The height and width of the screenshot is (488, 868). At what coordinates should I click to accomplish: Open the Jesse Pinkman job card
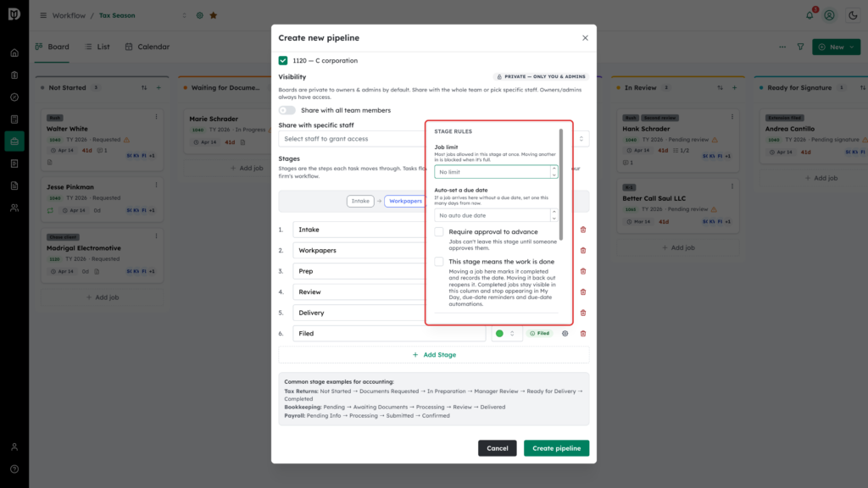103,198
